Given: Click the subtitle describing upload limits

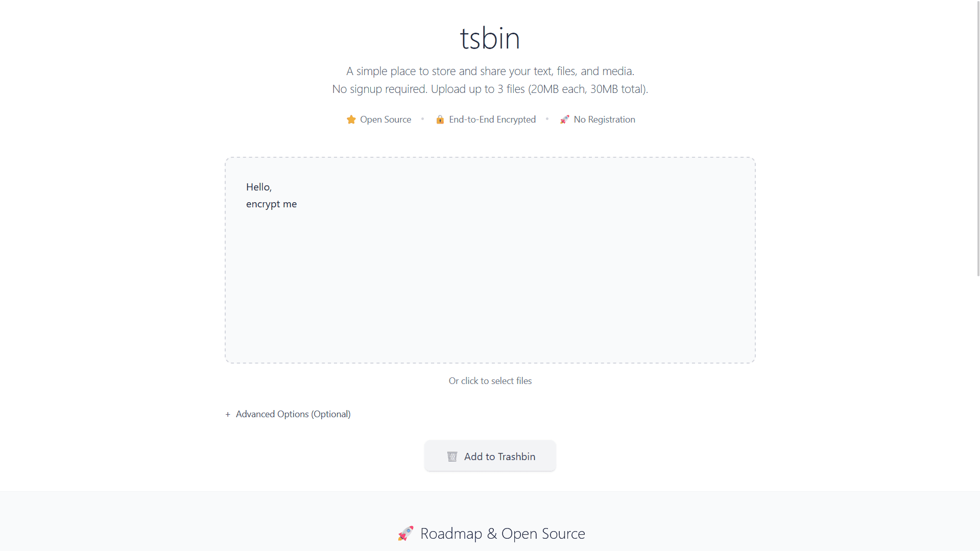Looking at the screenshot, I should tap(490, 89).
